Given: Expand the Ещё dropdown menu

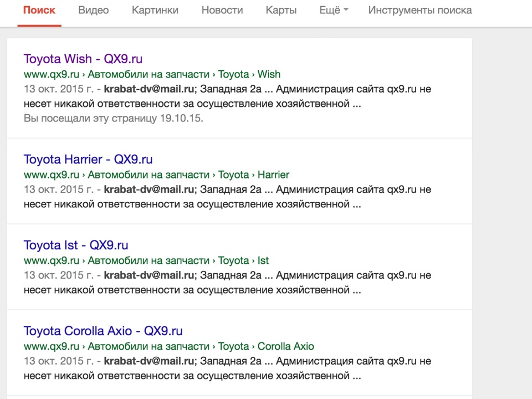Looking at the screenshot, I should pos(334,10).
